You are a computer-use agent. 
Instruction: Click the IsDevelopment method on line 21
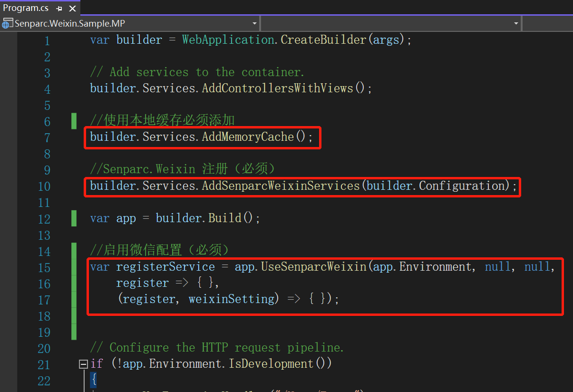click(x=271, y=364)
